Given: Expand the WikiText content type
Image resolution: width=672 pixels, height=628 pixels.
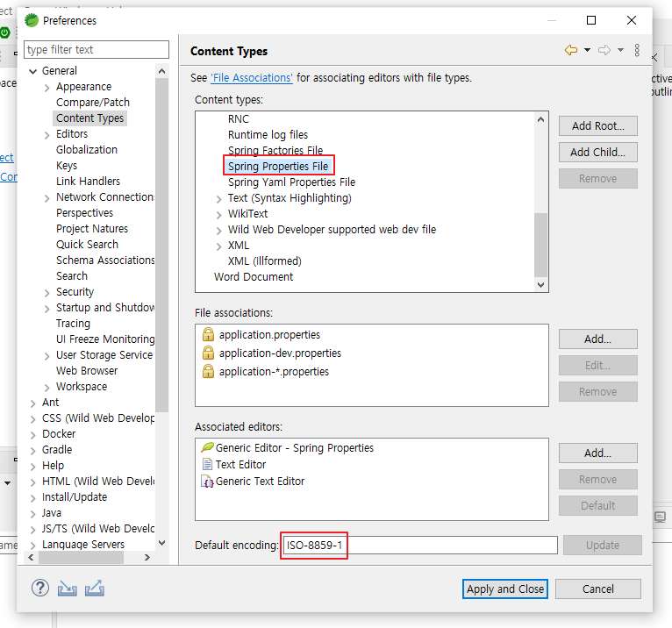Looking at the screenshot, I should (218, 215).
